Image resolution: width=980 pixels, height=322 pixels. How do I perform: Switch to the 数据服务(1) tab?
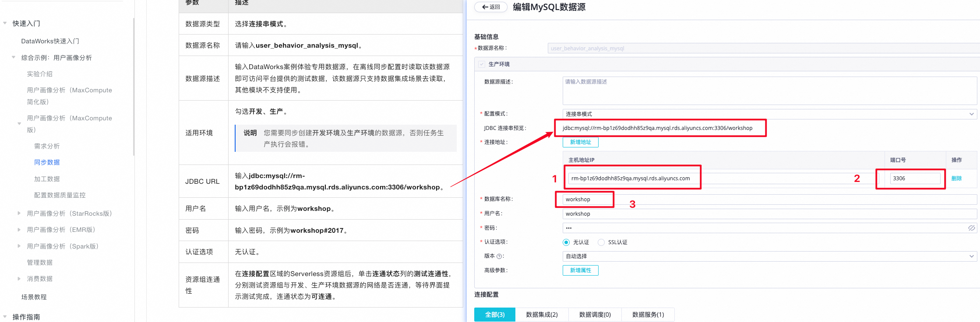pyautogui.click(x=648, y=315)
